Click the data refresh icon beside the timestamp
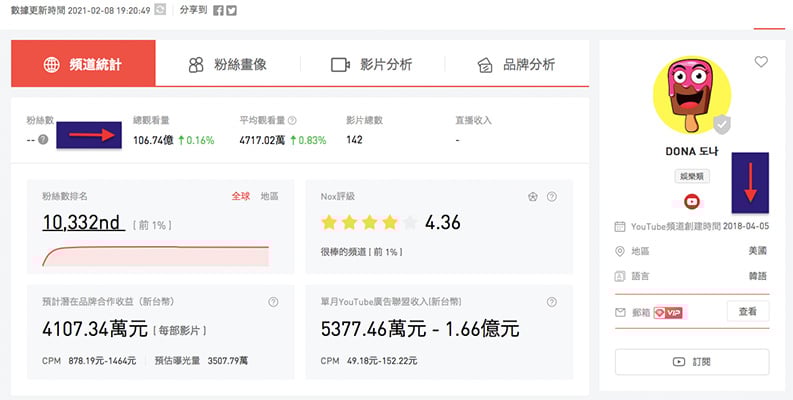The image size is (793, 400). pyautogui.click(x=161, y=10)
